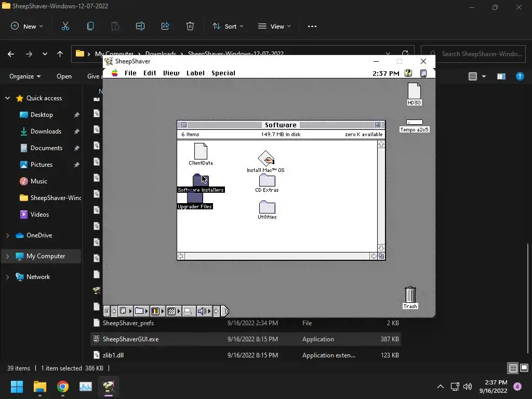Screen dimensions: 532x399
Task: Click the Software window vertical scroll down arrow
Action: pos(381,248)
